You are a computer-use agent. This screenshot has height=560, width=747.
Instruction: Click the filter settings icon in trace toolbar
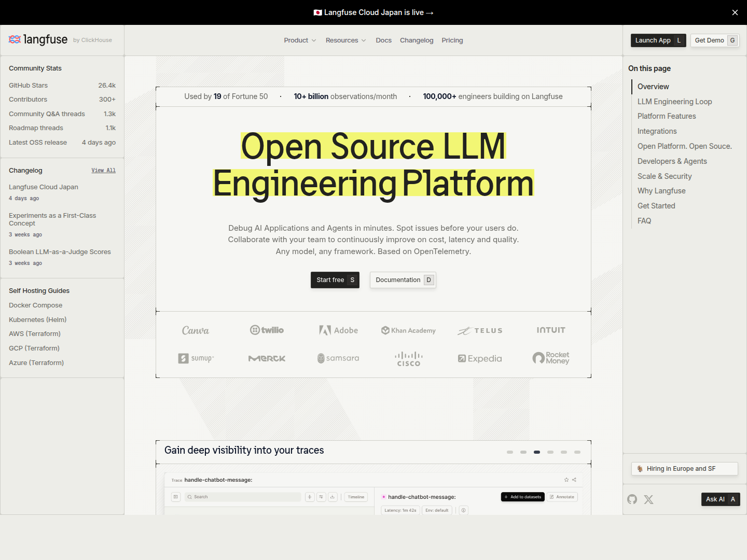point(321,497)
